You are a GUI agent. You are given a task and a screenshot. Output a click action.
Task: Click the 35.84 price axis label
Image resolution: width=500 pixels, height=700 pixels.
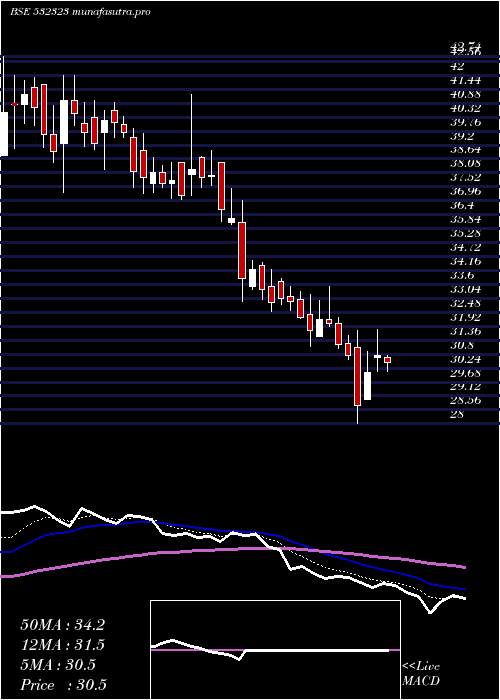click(x=466, y=220)
